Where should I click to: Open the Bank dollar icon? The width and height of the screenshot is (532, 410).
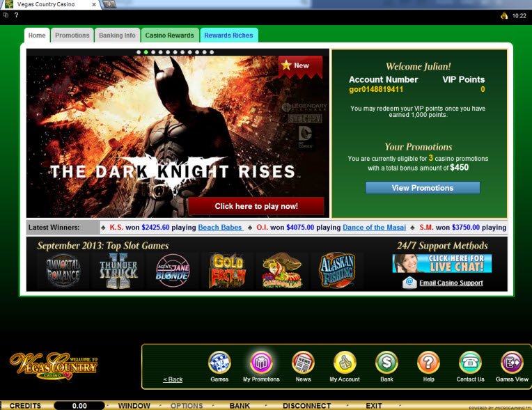coord(386,363)
